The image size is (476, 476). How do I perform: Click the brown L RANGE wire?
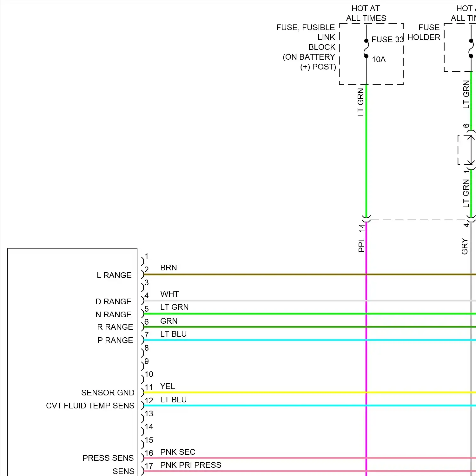coord(309,274)
